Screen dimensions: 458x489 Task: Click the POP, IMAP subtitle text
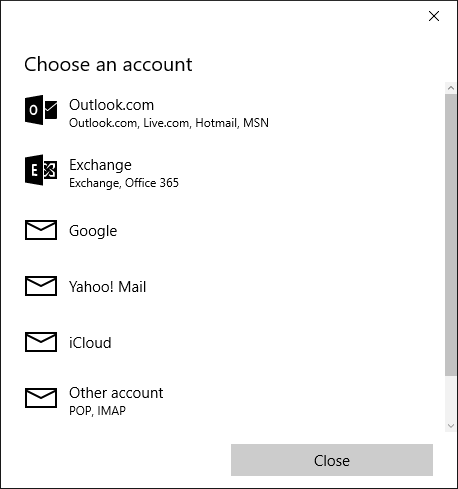pos(97,411)
